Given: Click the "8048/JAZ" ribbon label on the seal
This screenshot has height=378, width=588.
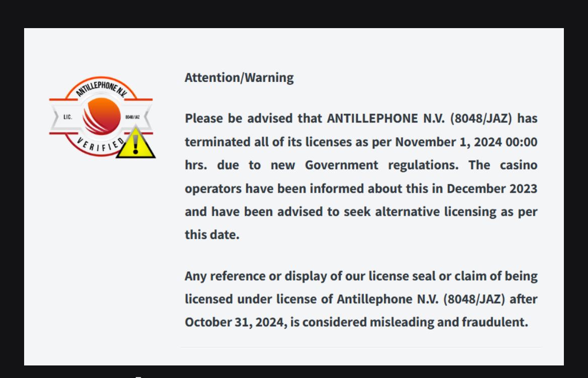Looking at the screenshot, I should pos(133,116).
